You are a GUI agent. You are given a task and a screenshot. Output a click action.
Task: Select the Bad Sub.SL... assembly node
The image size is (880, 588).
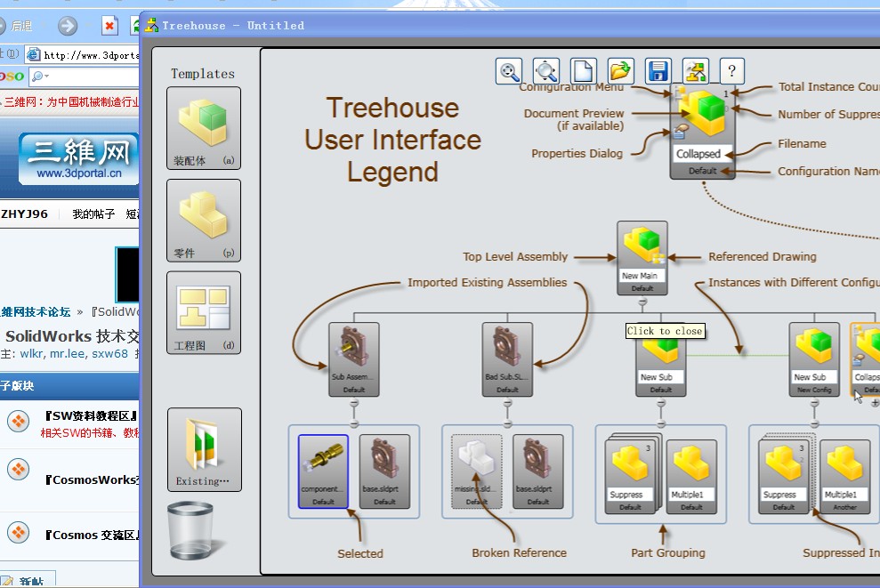coord(507,359)
